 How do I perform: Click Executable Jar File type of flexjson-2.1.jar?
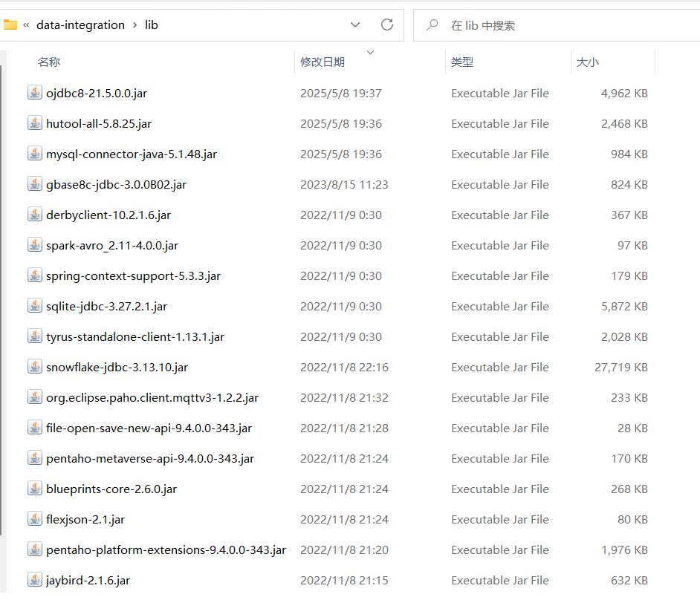point(500,519)
